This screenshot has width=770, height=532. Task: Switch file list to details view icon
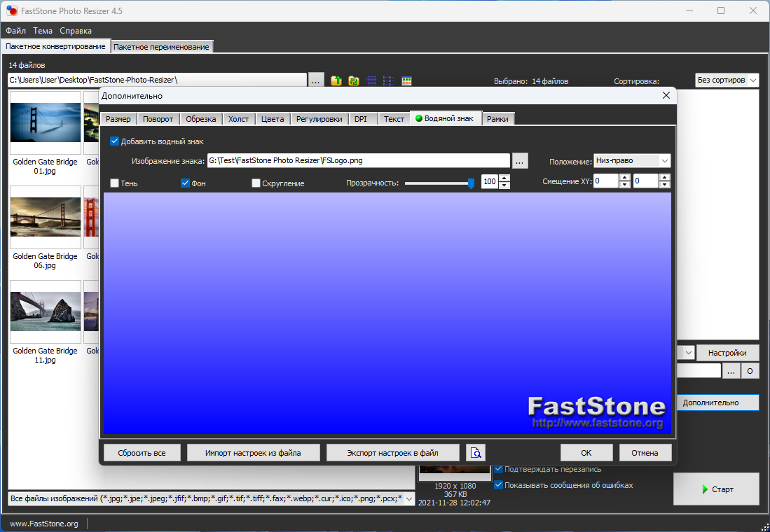(371, 80)
